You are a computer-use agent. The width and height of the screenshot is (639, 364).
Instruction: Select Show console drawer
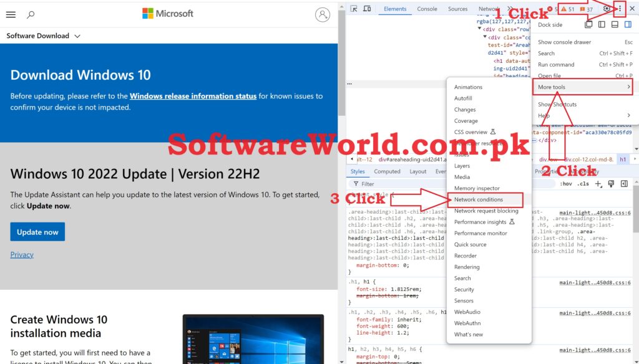click(x=583, y=42)
